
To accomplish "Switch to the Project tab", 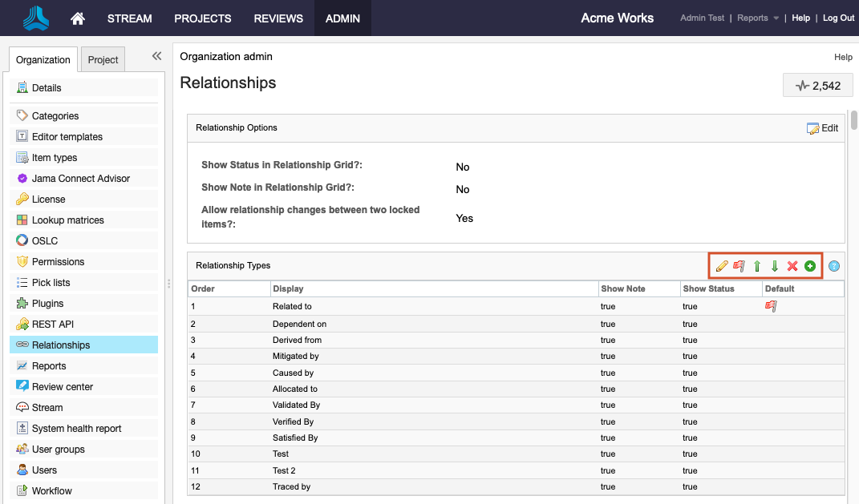I will tap(103, 60).
